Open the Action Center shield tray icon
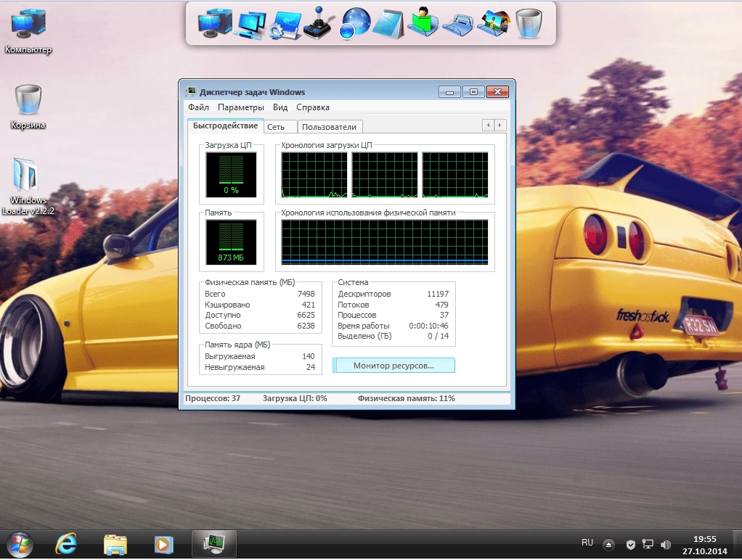The height and width of the screenshot is (560, 742). pos(630,545)
